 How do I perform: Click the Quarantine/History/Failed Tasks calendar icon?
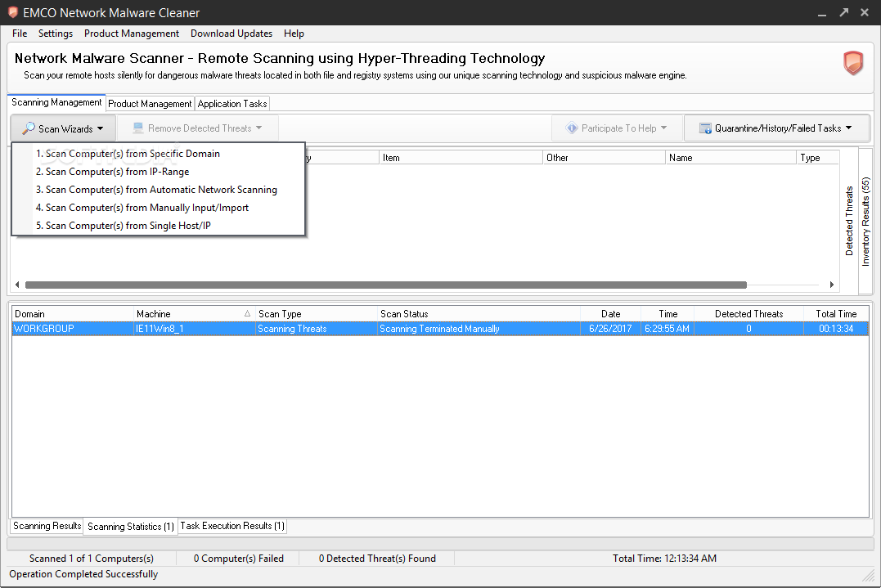705,128
